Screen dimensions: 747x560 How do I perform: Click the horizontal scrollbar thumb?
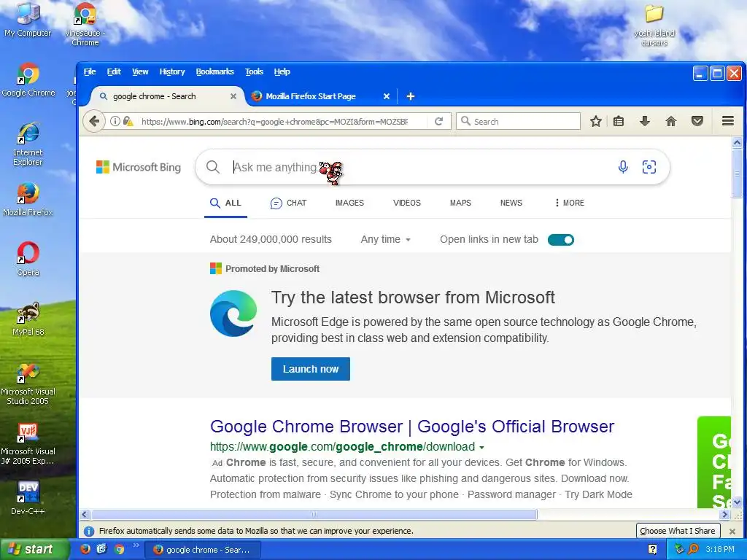(314, 514)
